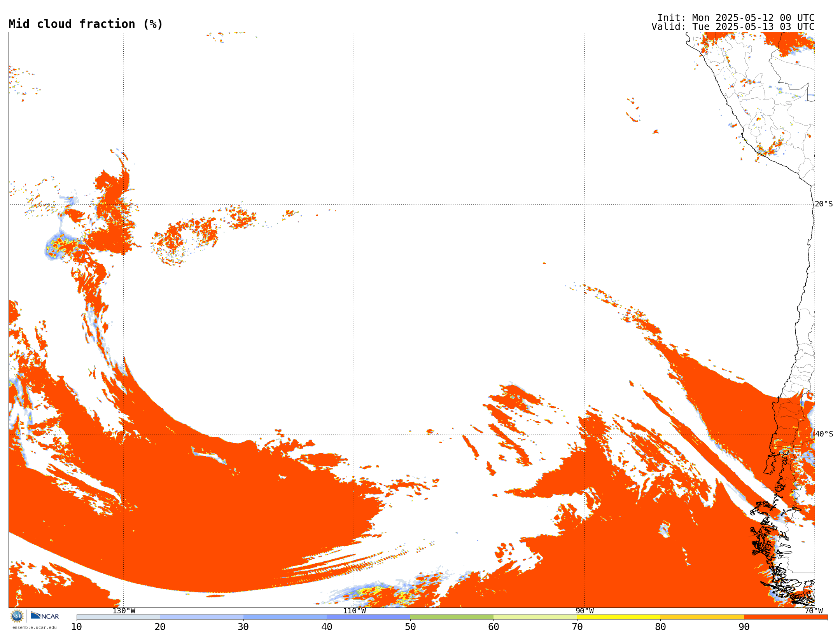This screenshot has width=840, height=632.
Task: Click the NCAR logo
Action: (x=45, y=616)
